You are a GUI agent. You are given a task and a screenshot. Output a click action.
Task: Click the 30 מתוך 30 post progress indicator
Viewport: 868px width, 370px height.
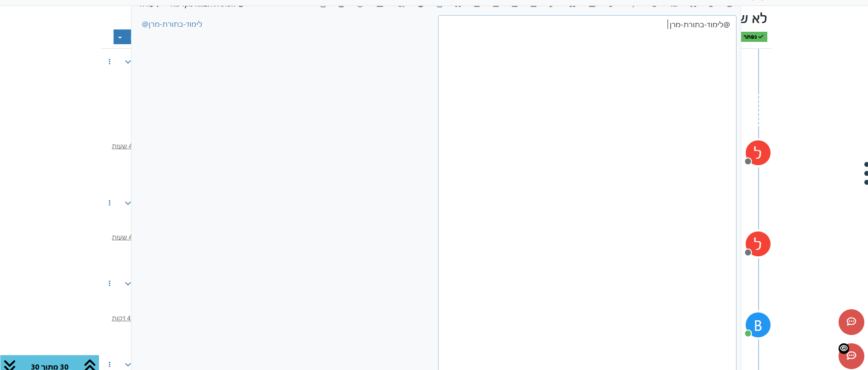coord(50,366)
